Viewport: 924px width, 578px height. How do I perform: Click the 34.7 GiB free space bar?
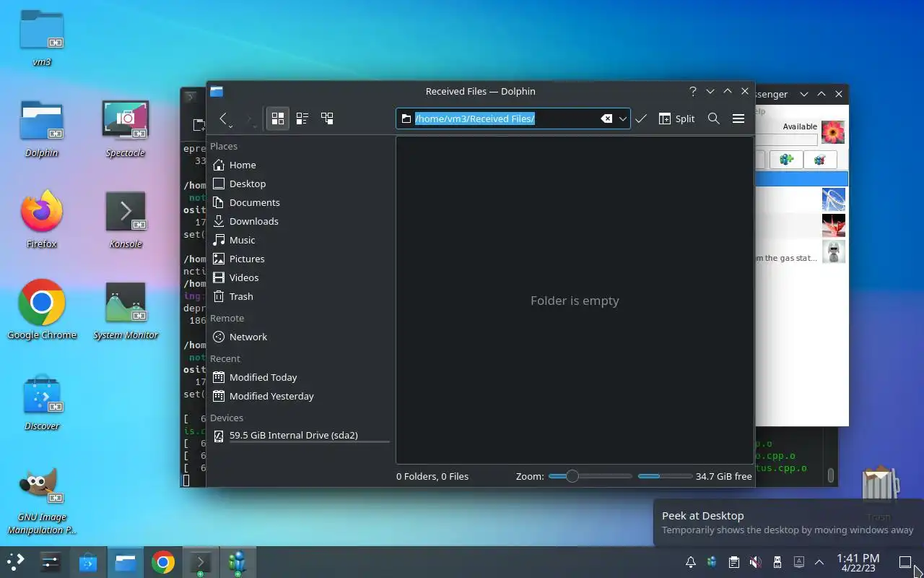click(665, 476)
